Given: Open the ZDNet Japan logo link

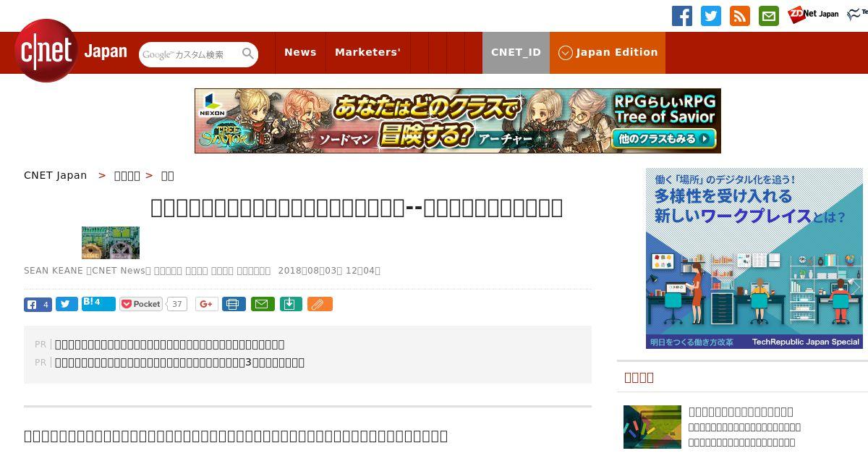Looking at the screenshot, I should tap(813, 14).
